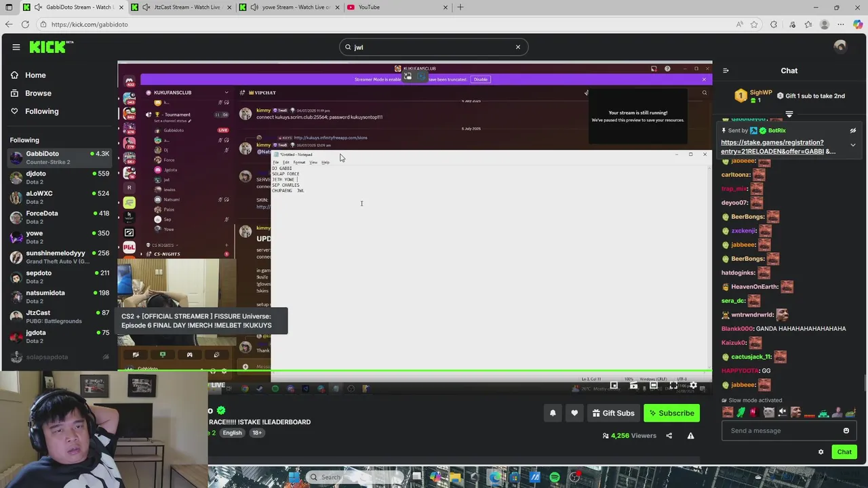The width and height of the screenshot is (868, 488).
Task: Clear the search box with the X
Action: pyautogui.click(x=518, y=47)
